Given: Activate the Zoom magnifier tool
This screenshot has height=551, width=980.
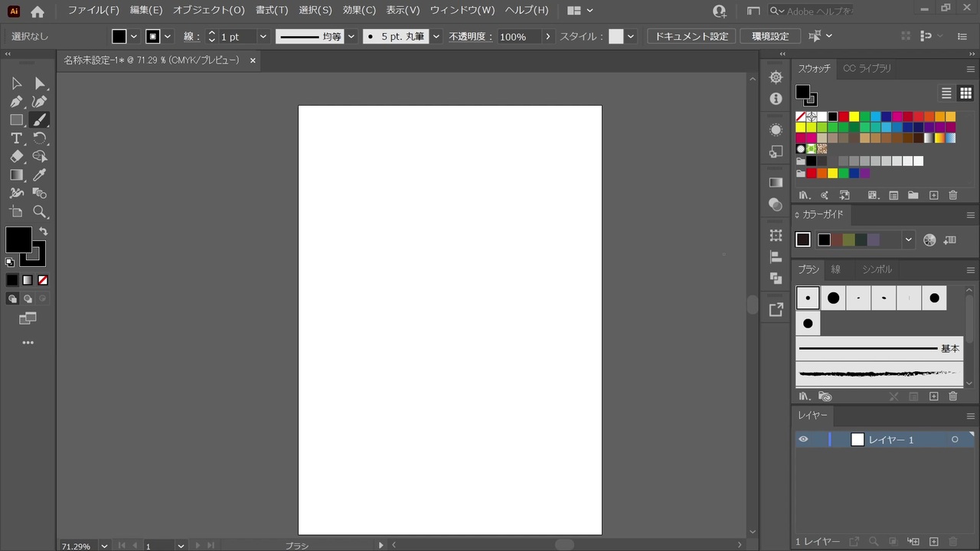Looking at the screenshot, I should point(40,212).
